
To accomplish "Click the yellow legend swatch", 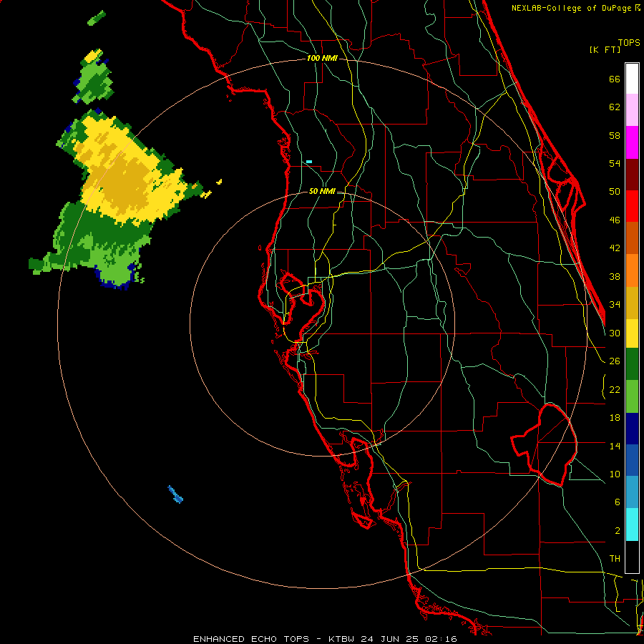I will [x=632, y=333].
